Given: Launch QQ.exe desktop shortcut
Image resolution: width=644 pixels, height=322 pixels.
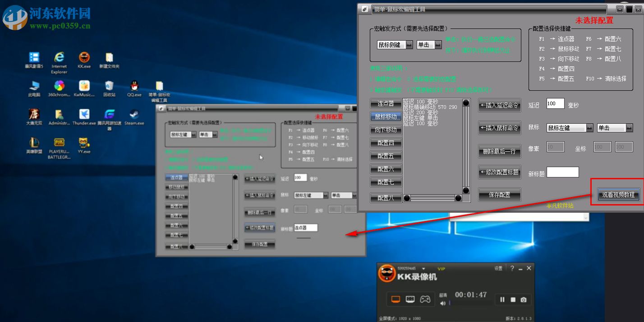Looking at the screenshot, I should point(134,89).
